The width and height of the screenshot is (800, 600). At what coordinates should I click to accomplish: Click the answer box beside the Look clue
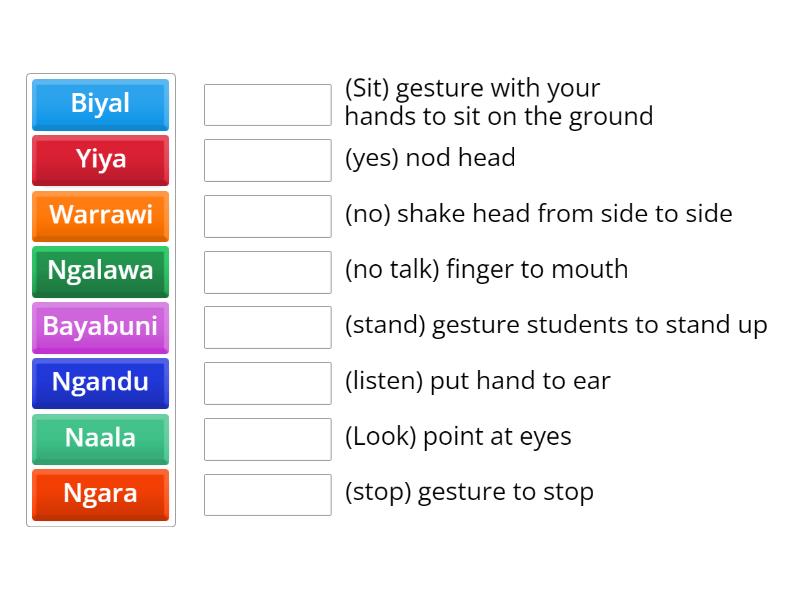pos(267,437)
